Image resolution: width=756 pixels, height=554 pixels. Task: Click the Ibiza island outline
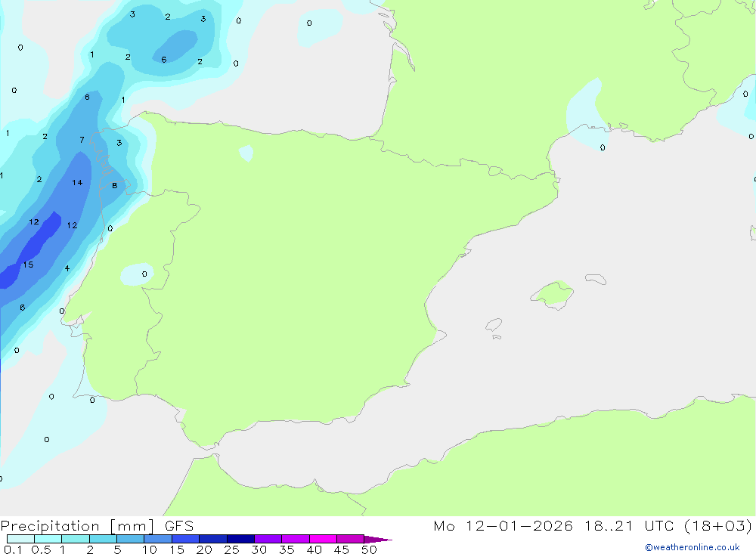point(494,326)
